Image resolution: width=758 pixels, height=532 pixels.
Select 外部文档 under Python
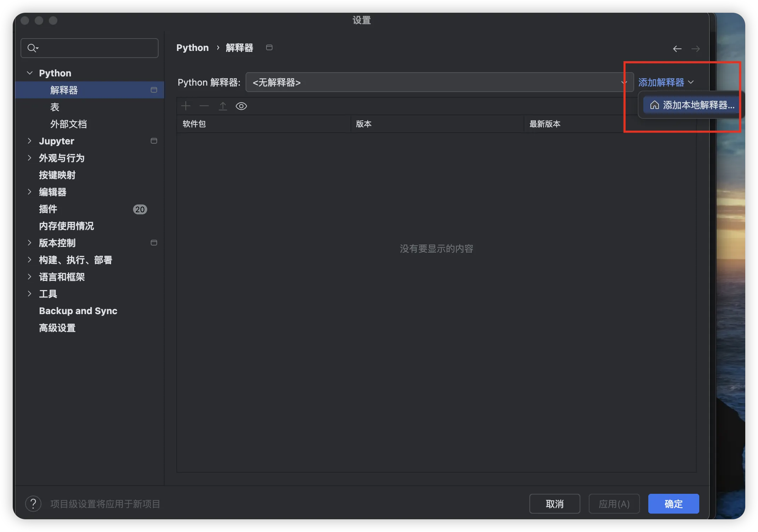tap(68, 124)
